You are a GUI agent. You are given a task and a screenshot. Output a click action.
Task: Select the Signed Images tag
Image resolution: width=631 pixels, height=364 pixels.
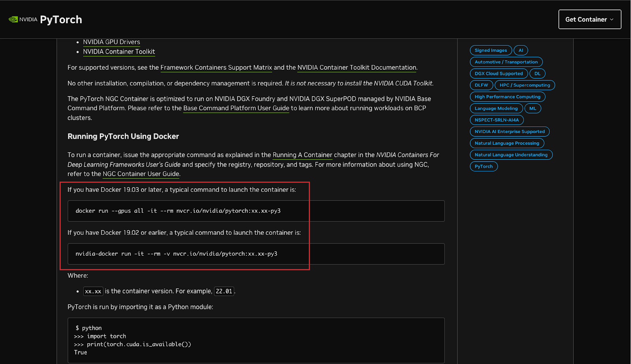(491, 50)
